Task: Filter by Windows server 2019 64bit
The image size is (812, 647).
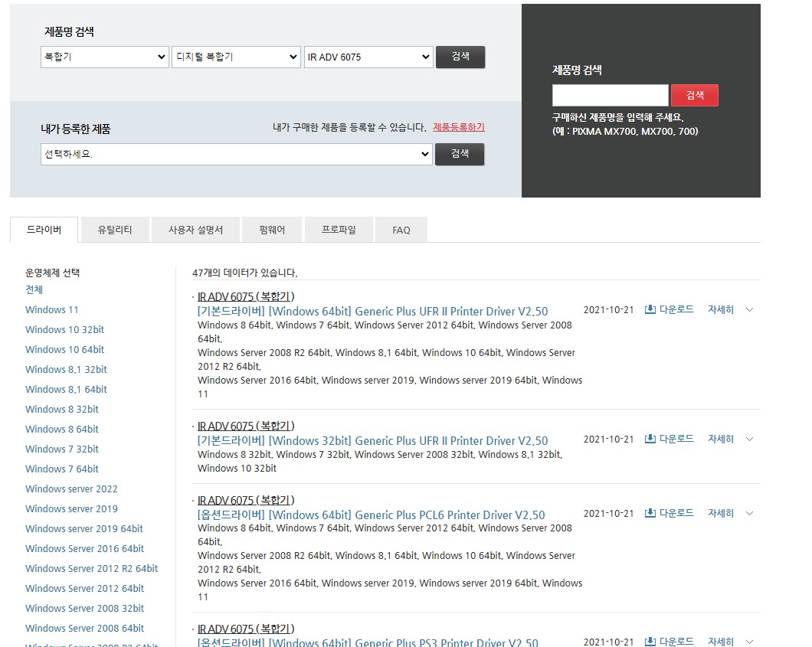Action: 84,529
